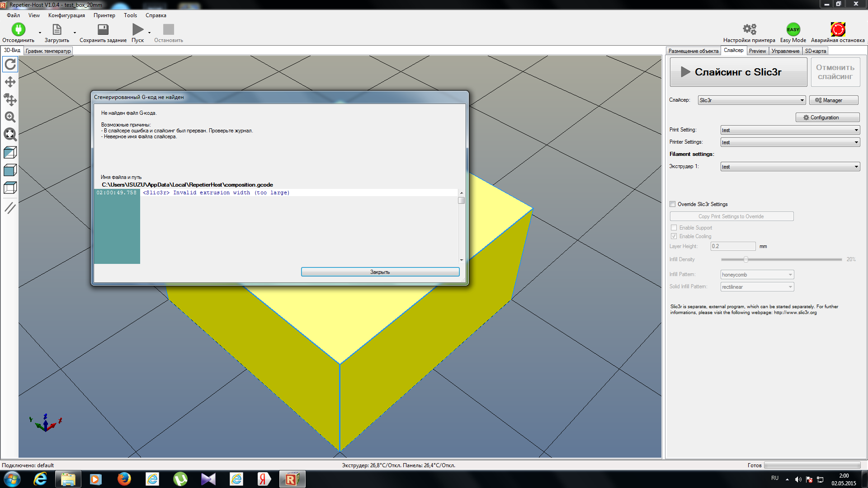Open uTorrent from taskbar
This screenshot has height=488, width=868.
click(x=180, y=479)
